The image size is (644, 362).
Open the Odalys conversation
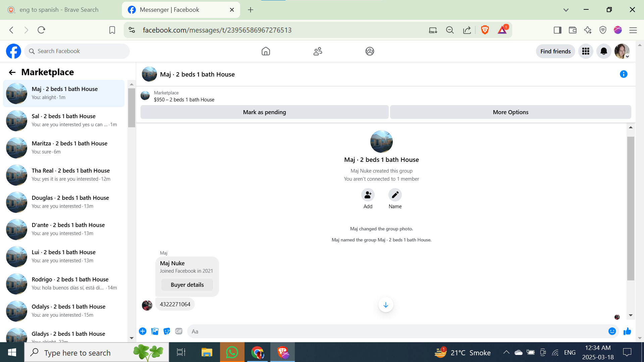(x=64, y=311)
